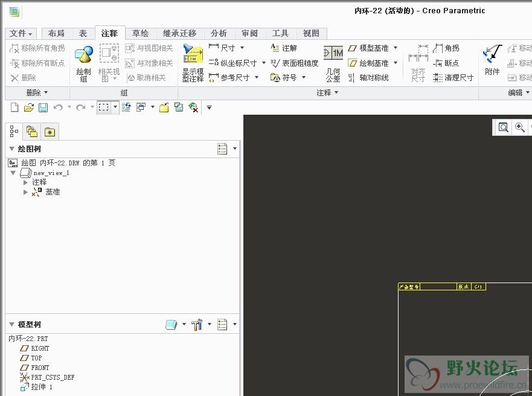
Task: Collapse the 模型树 model tree panel
Action: [12, 324]
